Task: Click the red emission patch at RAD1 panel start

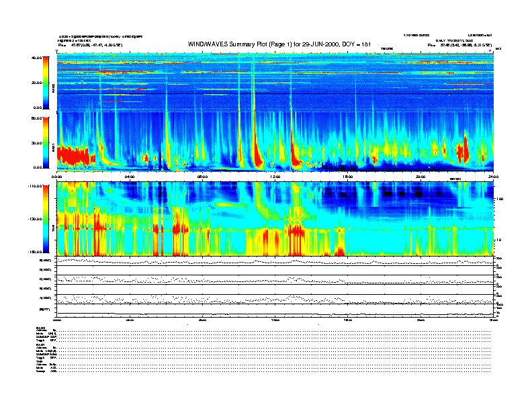Action: (73, 155)
